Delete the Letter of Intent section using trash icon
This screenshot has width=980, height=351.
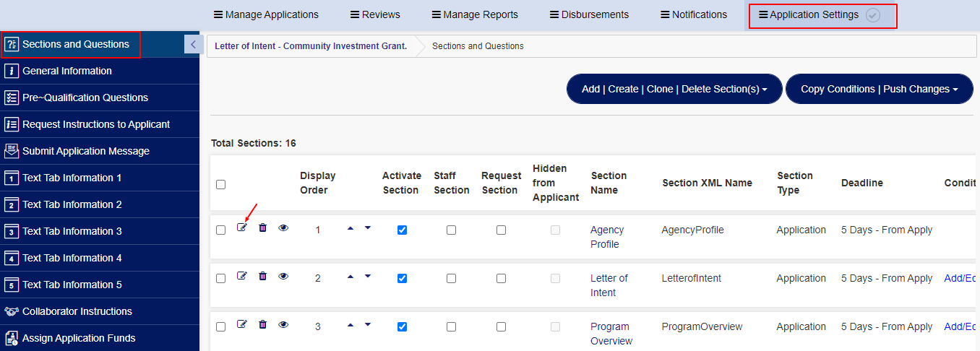(x=262, y=276)
